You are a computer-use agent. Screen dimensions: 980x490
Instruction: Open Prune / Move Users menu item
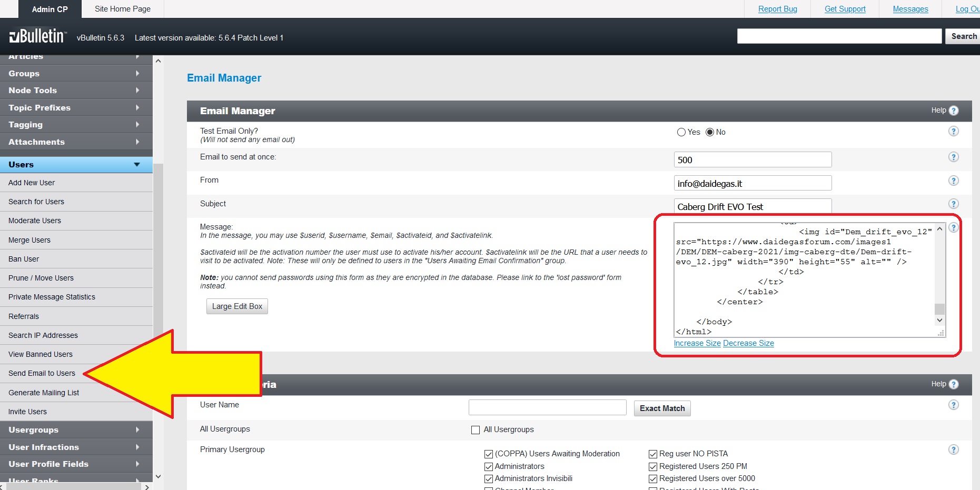point(76,278)
